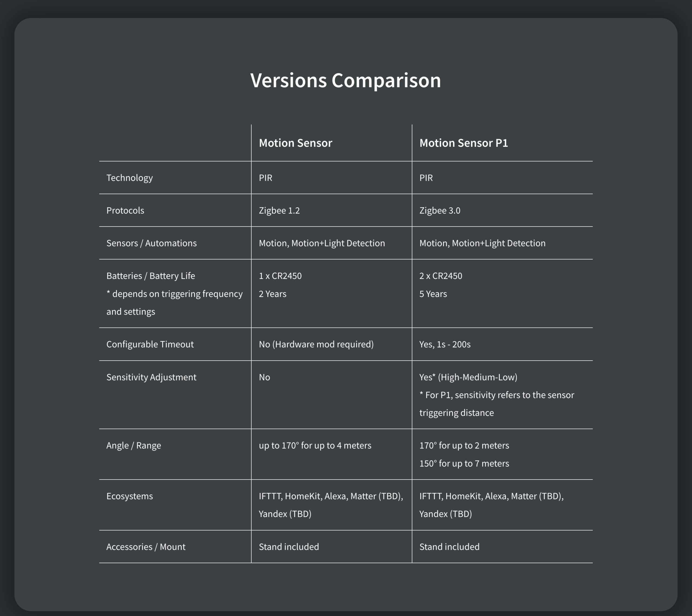Click the Yes, 1s - 200s timeout cell
Image resolution: width=692 pixels, height=616 pixels.
tap(445, 344)
